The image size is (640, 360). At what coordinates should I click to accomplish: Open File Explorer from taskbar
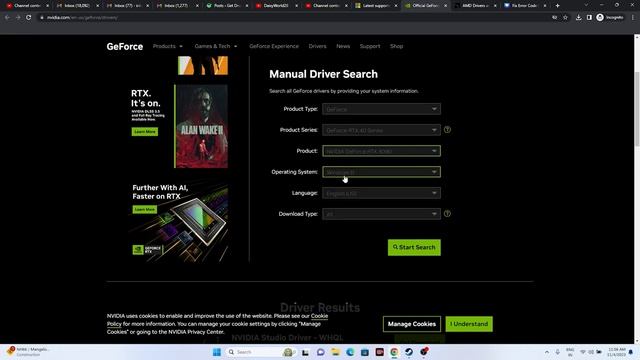click(x=335, y=352)
